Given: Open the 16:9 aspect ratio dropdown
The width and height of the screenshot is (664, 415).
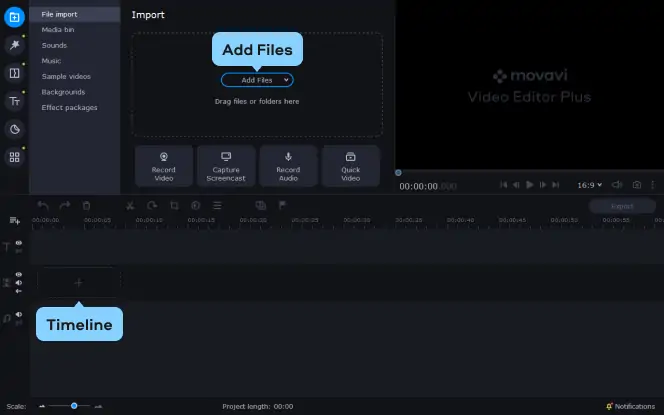Looking at the screenshot, I should 589,185.
